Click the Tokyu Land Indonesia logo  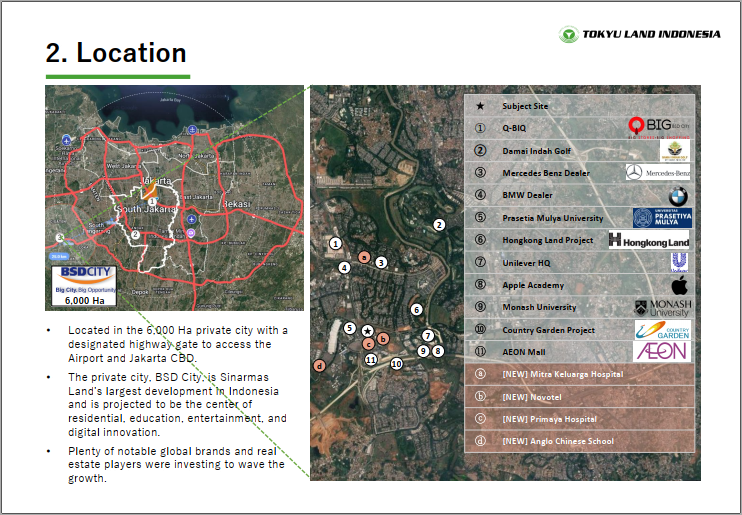[640, 35]
